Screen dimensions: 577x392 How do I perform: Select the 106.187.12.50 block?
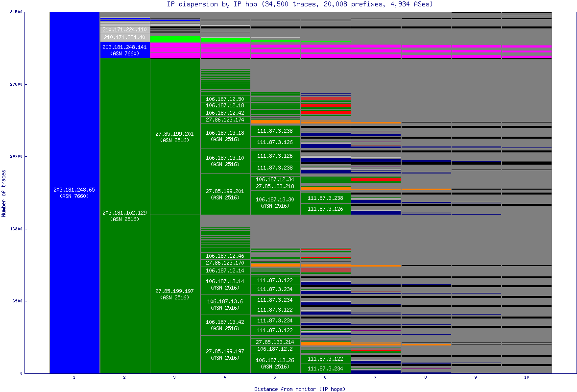click(x=225, y=98)
